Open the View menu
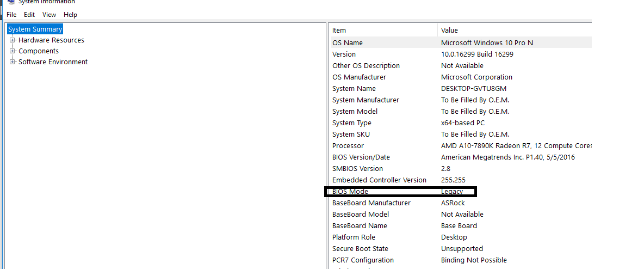644x269 pixels. coord(49,15)
